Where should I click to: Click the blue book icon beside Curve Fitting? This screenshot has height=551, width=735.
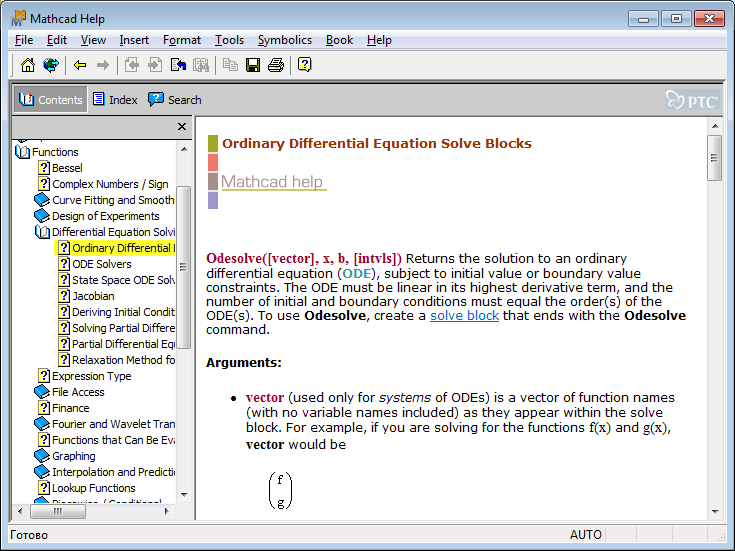click(x=42, y=200)
